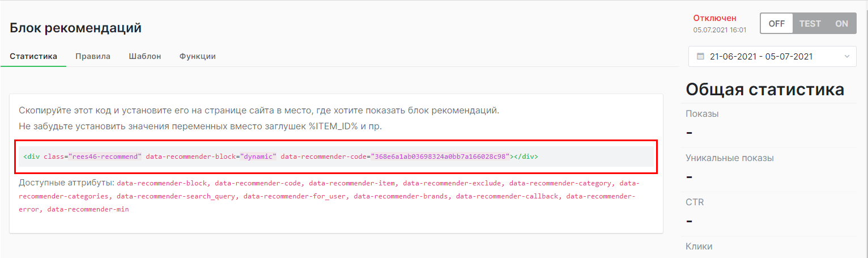Go to the Шаблон tab
This screenshot has width=868, height=258.
pyautogui.click(x=145, y=57)
